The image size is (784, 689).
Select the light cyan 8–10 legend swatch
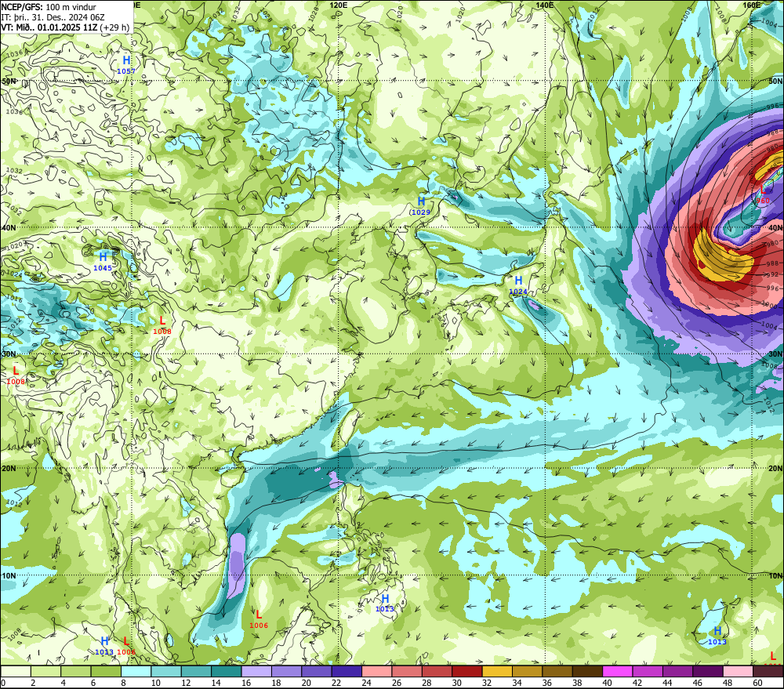tap(136, 671)
